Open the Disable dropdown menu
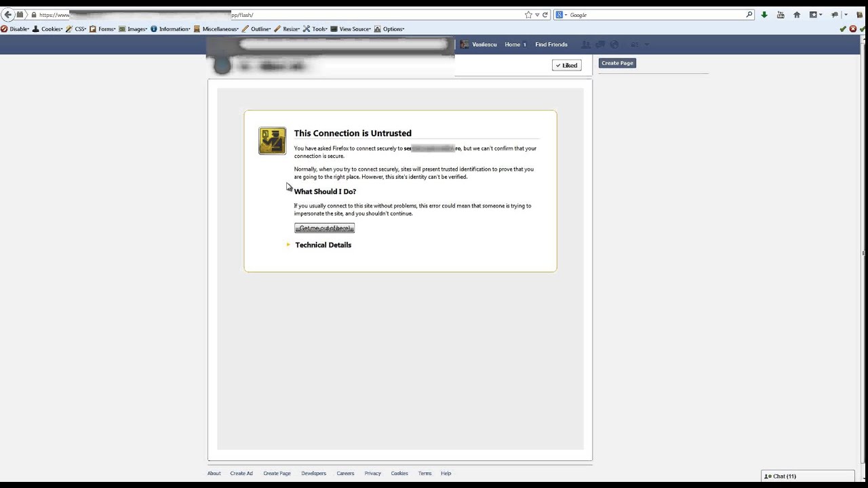Image resolution: width=868 pixels, height=488 pixels. (15, 29)
